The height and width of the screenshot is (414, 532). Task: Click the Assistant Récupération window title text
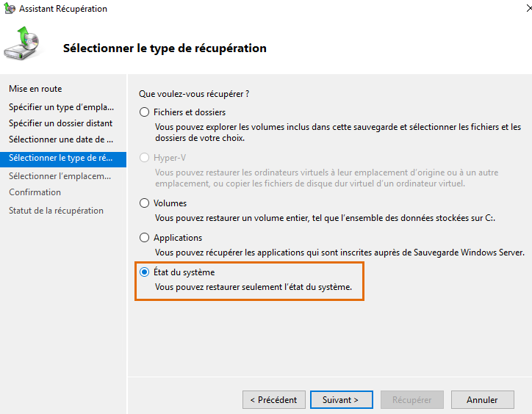click(x=62, y=9)
